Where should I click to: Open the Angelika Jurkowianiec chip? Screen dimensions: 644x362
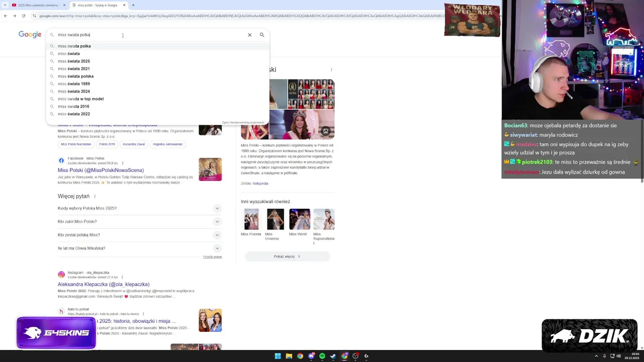(168, 144)
